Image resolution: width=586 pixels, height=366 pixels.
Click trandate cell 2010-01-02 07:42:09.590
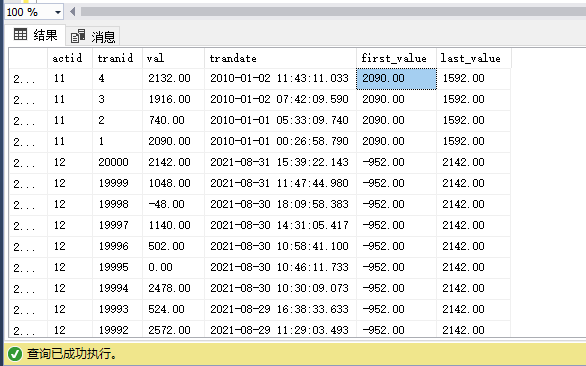point(280,100)
